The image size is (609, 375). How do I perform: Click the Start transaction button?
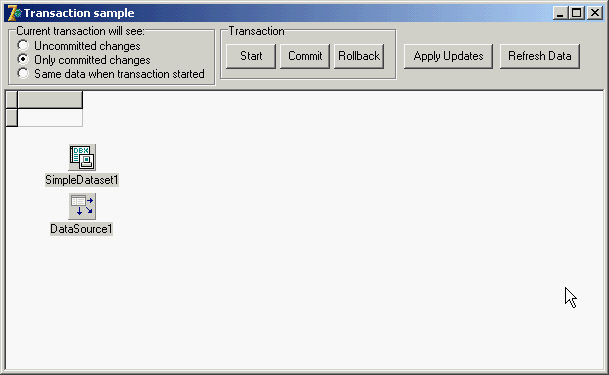(251, 56)
